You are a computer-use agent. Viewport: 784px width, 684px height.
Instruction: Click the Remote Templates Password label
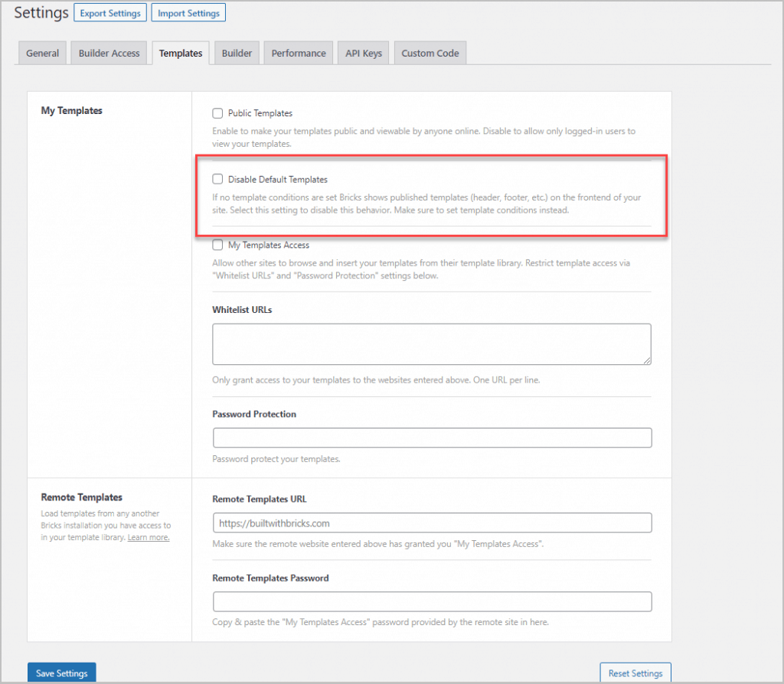tap(270, 578)
